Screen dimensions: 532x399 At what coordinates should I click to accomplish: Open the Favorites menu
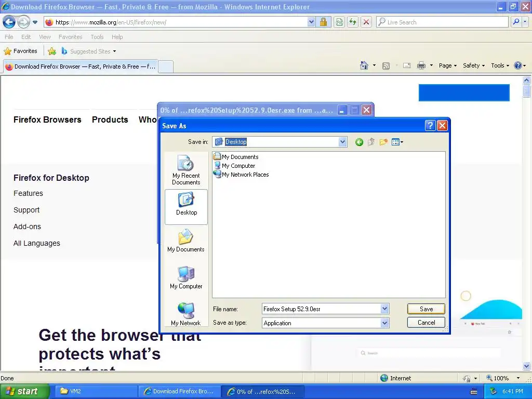click(70, 37)
